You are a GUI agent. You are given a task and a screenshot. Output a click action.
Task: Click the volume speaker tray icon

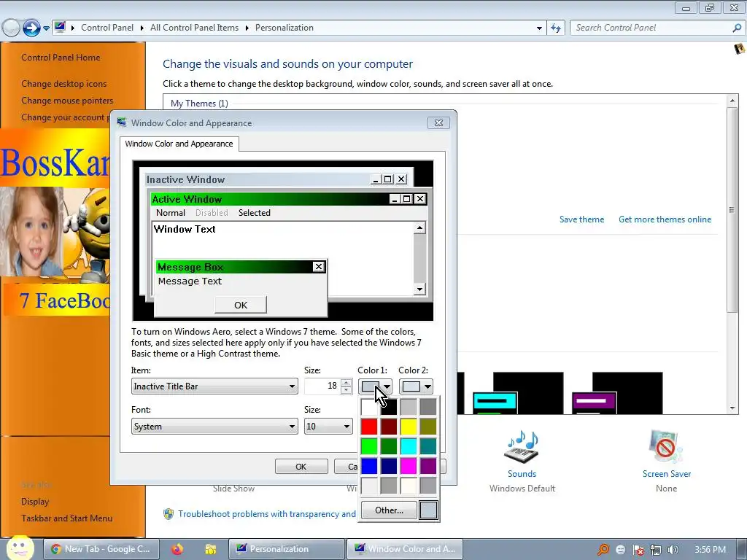pyautogui.click(x=673, y=550)
